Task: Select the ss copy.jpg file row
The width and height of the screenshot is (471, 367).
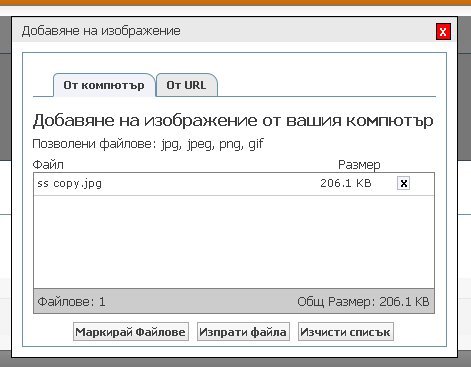Action: click(x=234, y=184)
